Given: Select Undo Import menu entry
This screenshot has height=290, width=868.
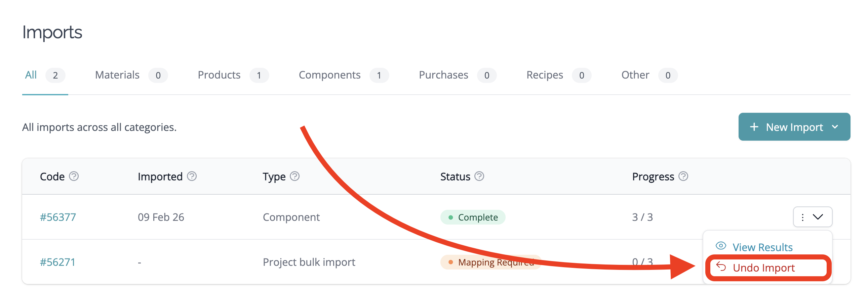Looking at the screenshot, I should point(768,268).
